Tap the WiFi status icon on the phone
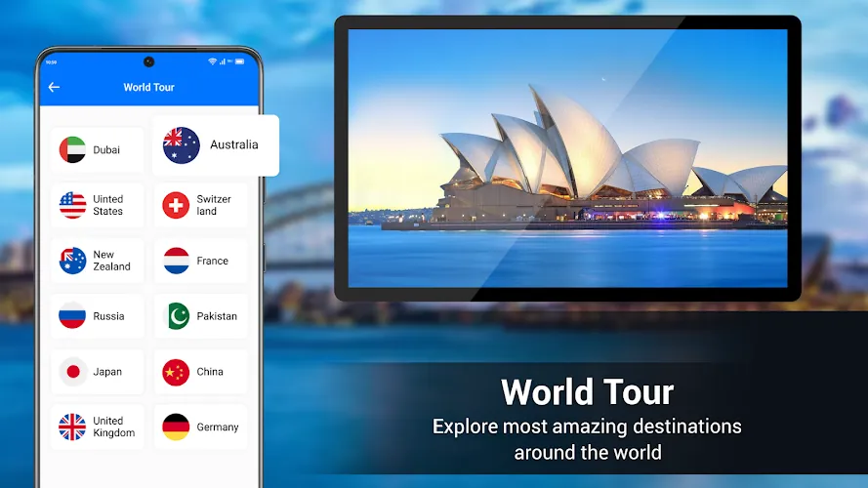Screen dimensions: 868x488 click(x=212, y=61)
